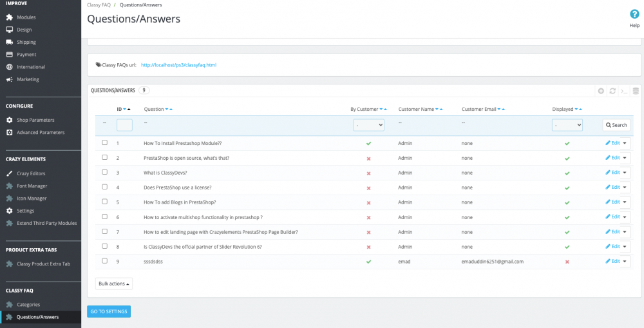Click the Font Manager puzzle icon

tap(10, 186)
